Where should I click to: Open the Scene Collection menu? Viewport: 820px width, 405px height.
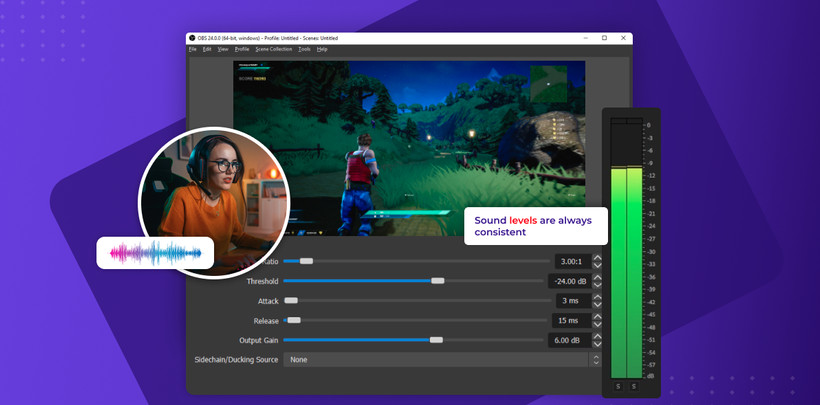274,49
